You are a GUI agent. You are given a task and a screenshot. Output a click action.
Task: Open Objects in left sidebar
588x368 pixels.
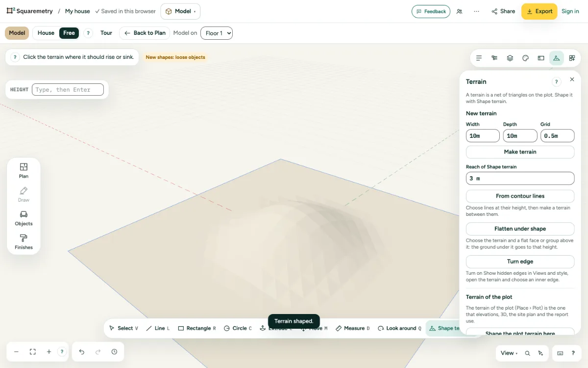pos(24,218)
